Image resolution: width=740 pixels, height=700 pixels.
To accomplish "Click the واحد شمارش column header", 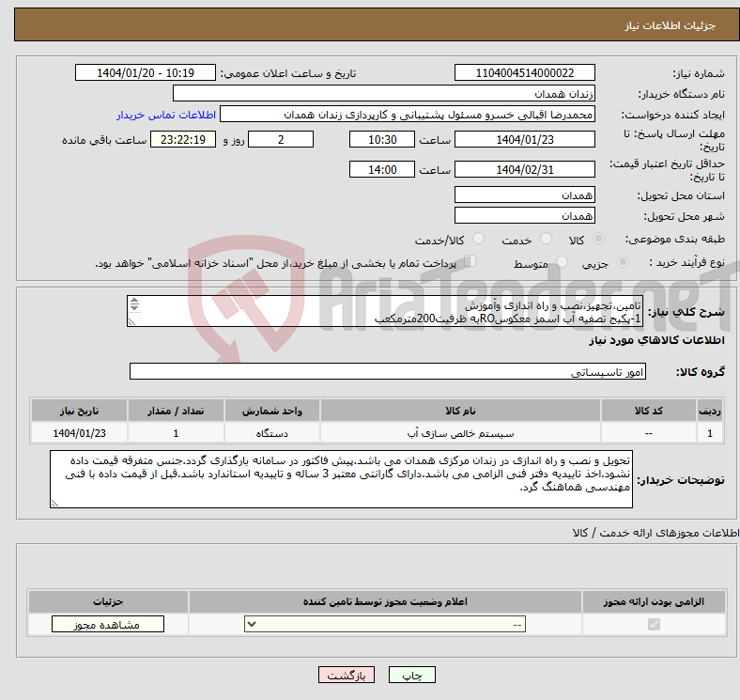I will (x=271, y=411).
